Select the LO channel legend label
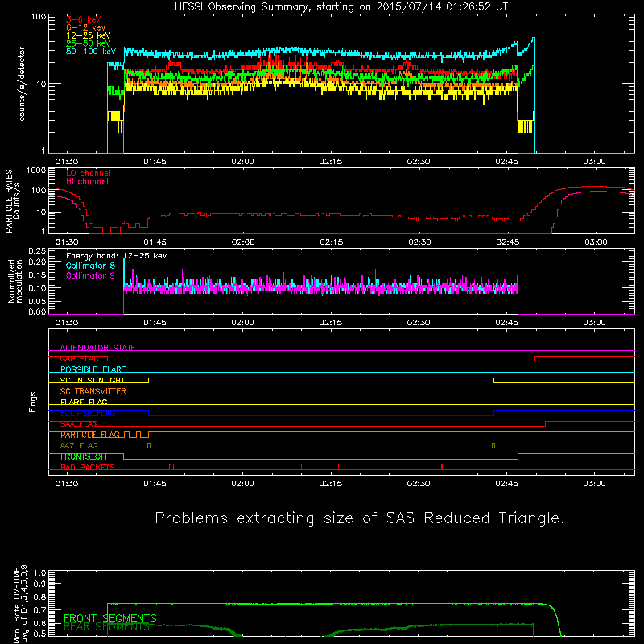The image size is (644, 644). [89, 173]
